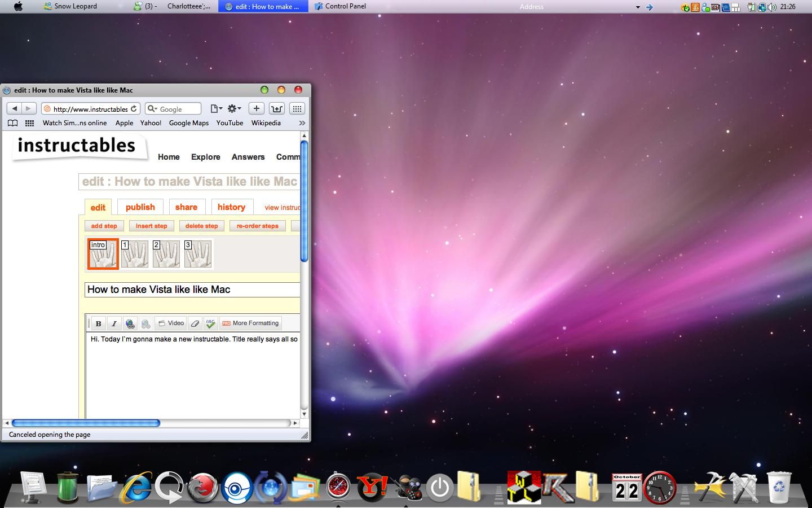The height and width of the screenshot is (508, 812).
Task: Select the intro step thumbnail
Action: point(103,254)
